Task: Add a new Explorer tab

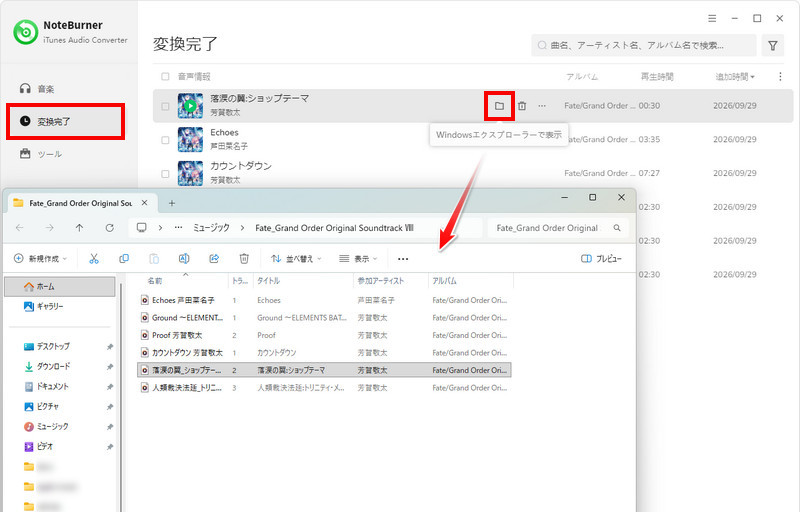Action: pyautogui.click(x=172, y=203)
